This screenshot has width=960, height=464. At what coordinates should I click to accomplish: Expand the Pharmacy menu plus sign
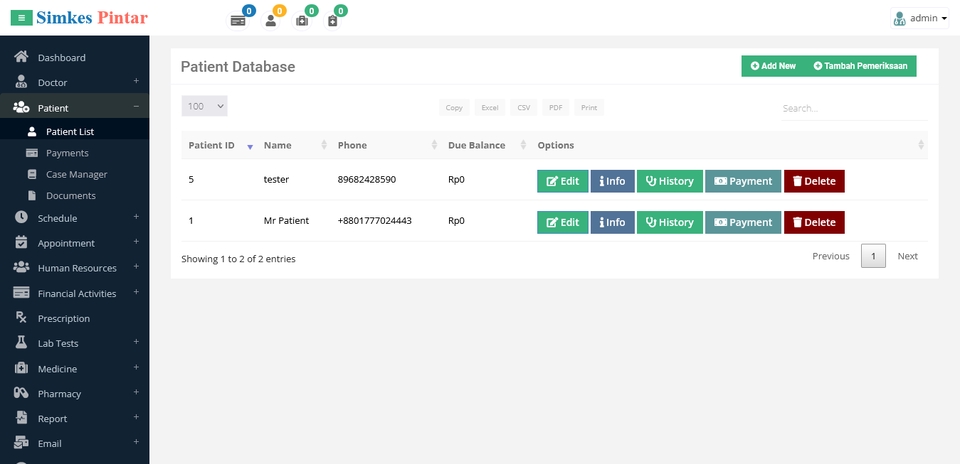click(x=136, y=392)
